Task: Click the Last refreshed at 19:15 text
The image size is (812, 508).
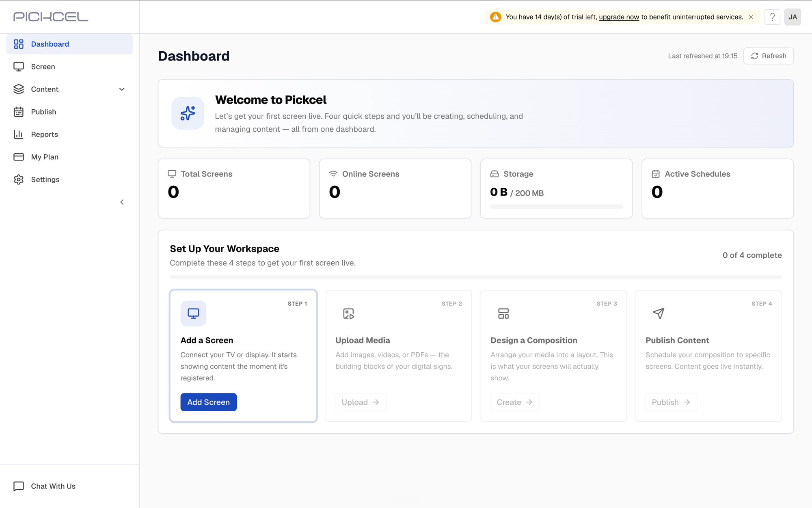Action: [703, 56]
